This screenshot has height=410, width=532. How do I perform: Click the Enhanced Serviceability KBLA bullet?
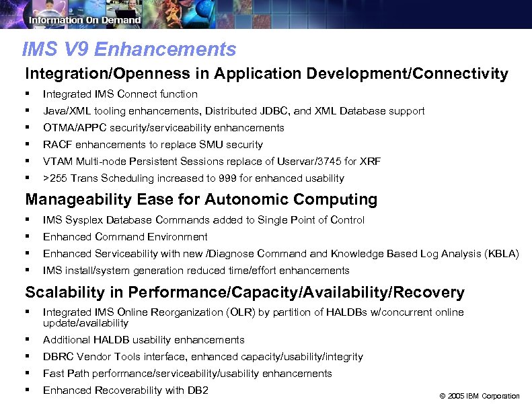click(x=281, y=254)
